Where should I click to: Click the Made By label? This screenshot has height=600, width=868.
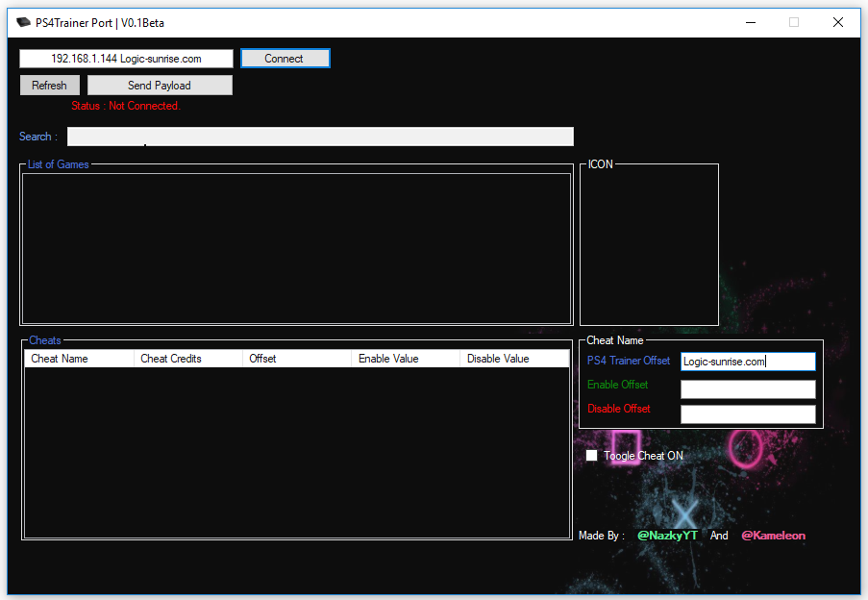click(602, 536)
